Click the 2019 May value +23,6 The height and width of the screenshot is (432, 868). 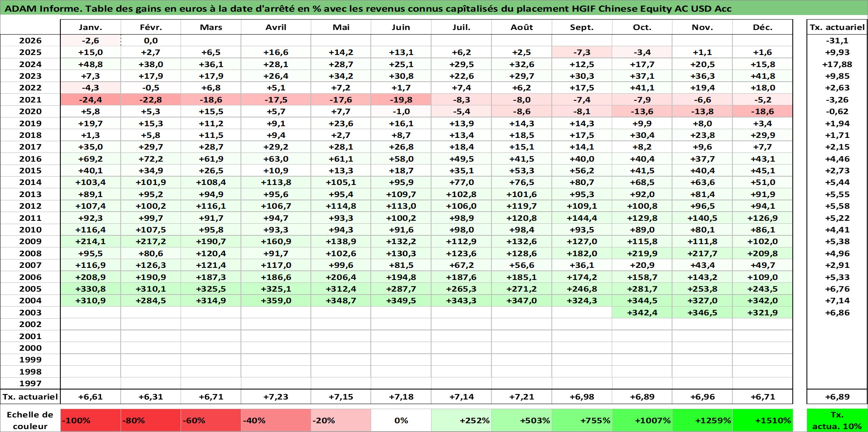(341, 123)
